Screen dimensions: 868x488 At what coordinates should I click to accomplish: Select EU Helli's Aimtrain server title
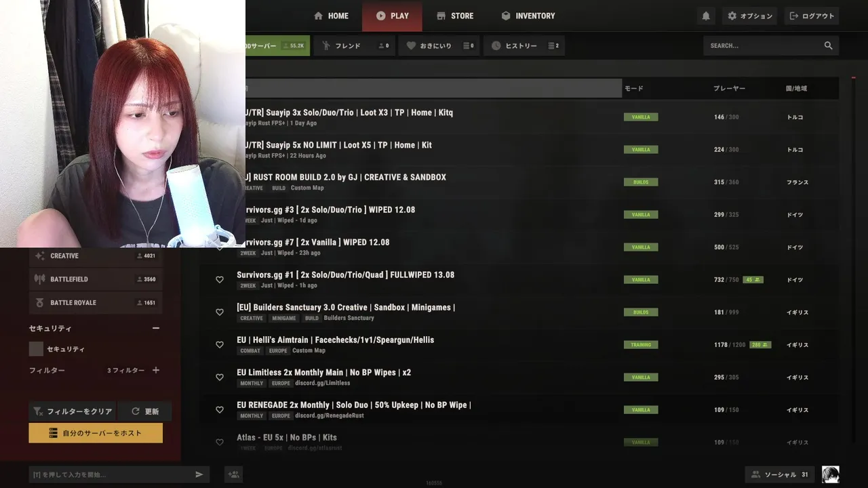(335, 340)
